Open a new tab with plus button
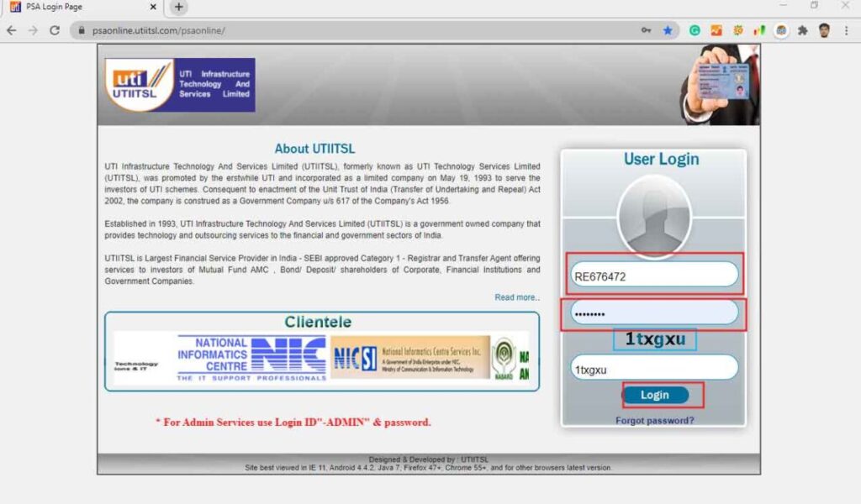Viewport: 861px width, 504px height. [178, 8]
